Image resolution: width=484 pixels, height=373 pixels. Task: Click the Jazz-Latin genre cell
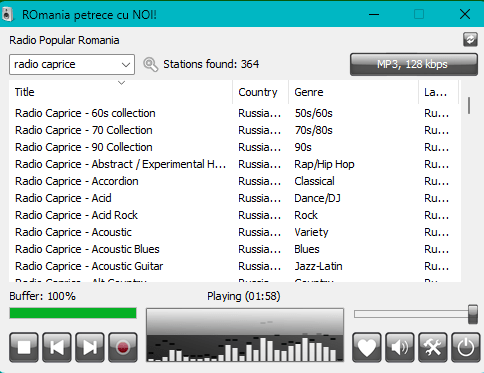click(x=318, y=266)
